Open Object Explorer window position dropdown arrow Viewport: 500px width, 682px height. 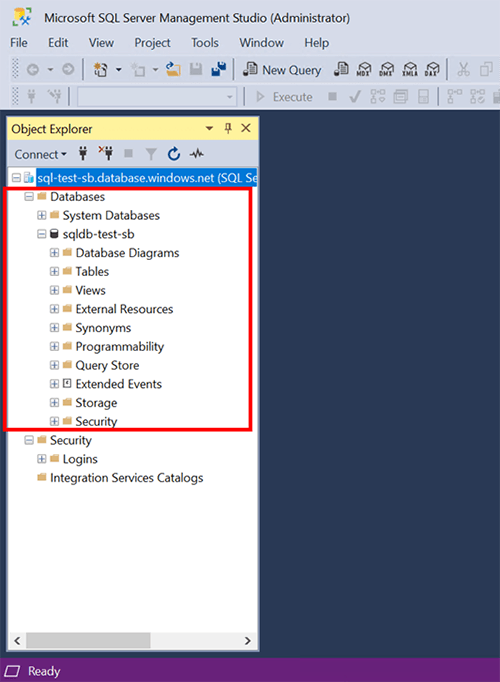[209, 128]
